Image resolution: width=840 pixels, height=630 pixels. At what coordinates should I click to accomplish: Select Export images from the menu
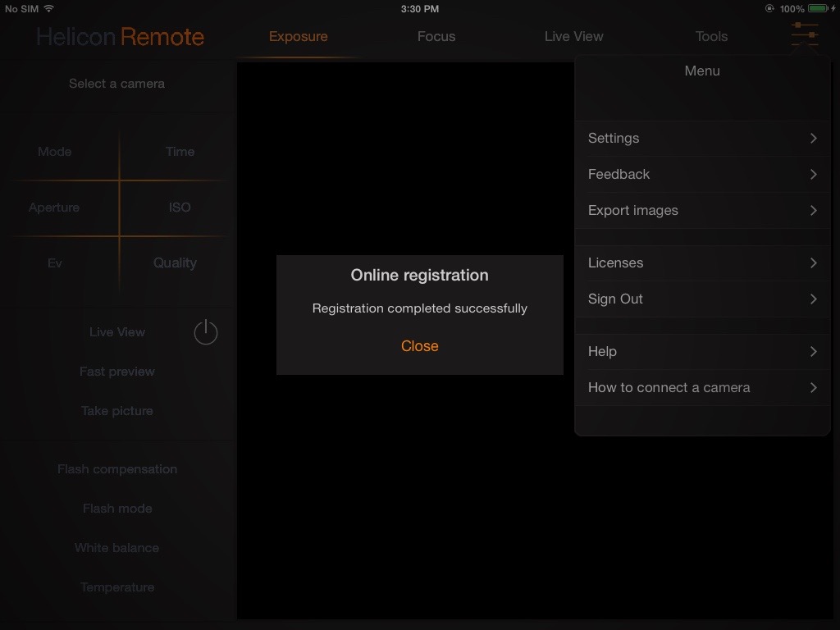pyautogui.click(x=632, y=210)
